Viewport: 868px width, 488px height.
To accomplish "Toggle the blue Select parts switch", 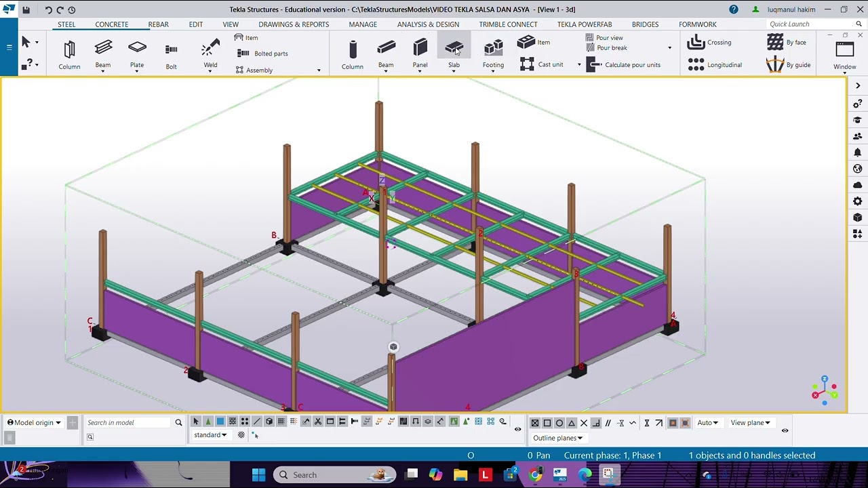I will (x=220, y=422).
